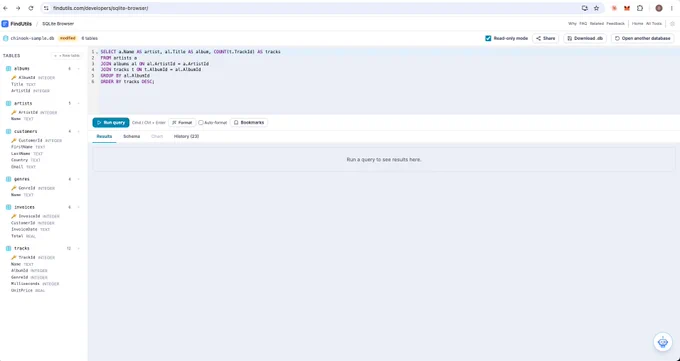Screen dimensions: 680x361
Task: Click the modified badge
Action: tap(68, 38)
